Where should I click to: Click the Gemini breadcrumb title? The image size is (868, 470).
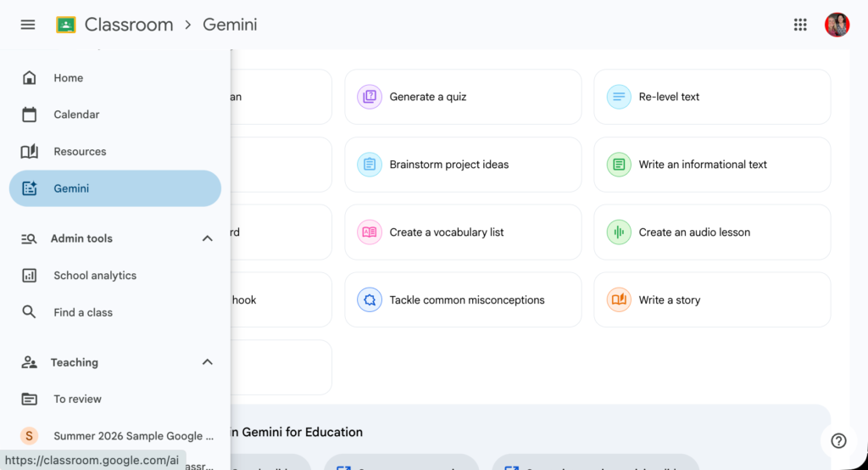click(230, 25)
